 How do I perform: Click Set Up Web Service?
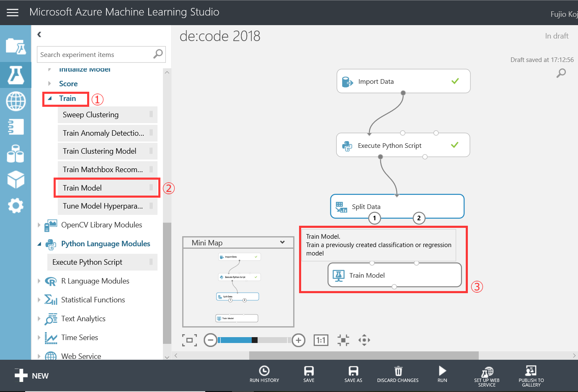coord(487,377)
